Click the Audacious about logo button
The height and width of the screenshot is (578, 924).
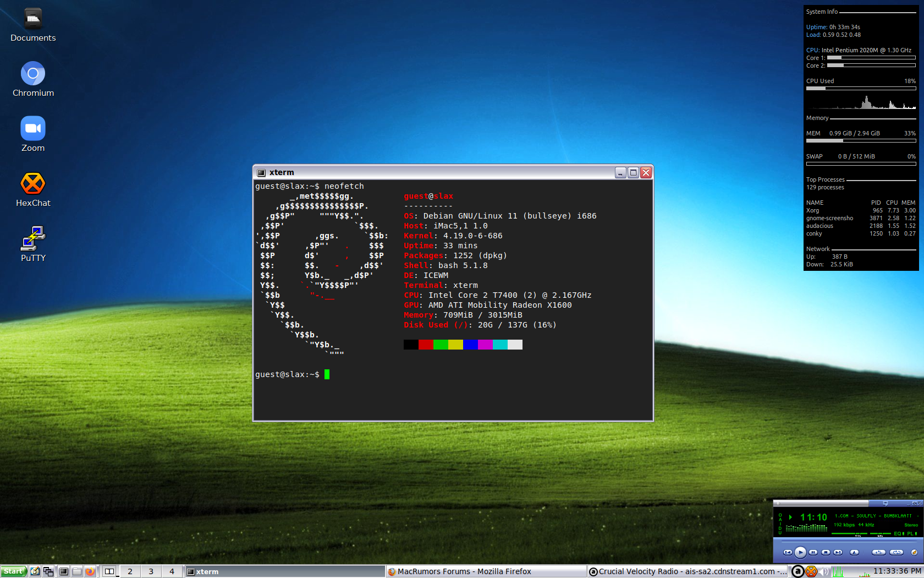point(914,552)
